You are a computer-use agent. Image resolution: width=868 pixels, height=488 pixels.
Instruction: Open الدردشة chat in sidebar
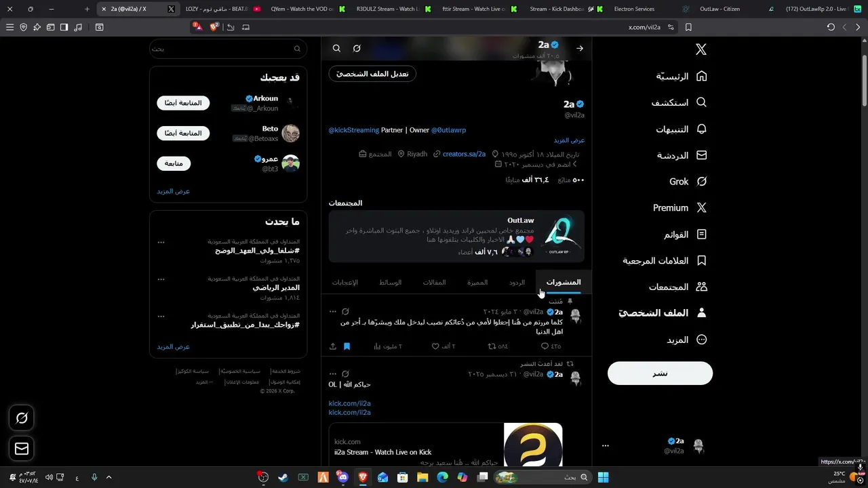pyautogui.click(x=682, y=155)
